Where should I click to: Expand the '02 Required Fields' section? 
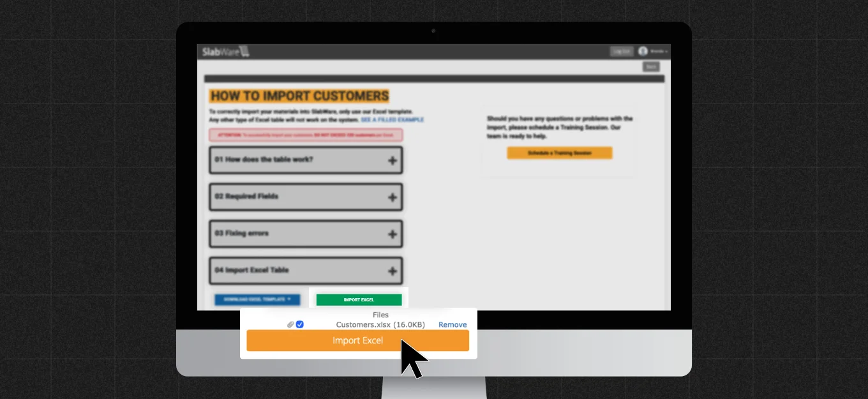[x=306, y=197]
